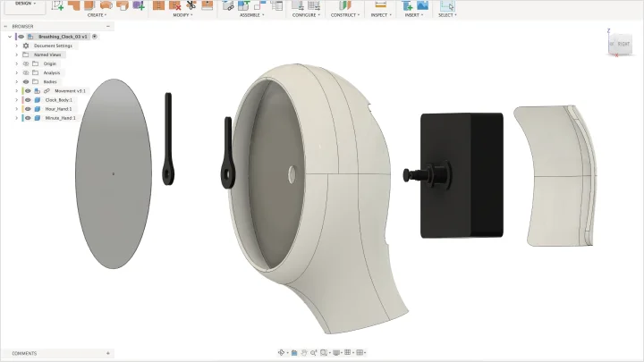Expand the Origin folder node

coord(17,63)
